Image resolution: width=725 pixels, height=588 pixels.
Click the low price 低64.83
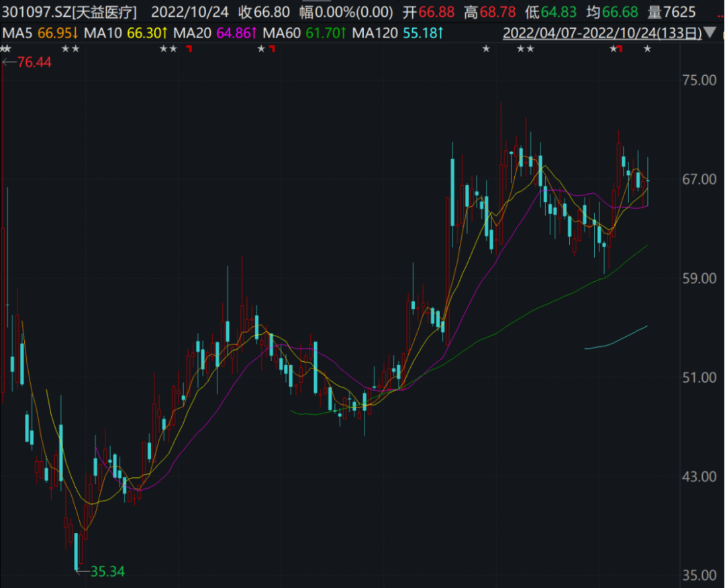tap(550, 12)
